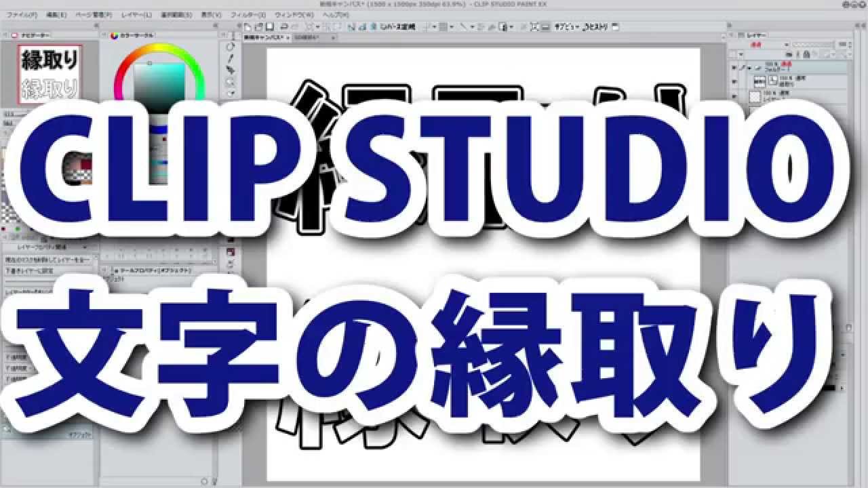Select the move/object tool in tool palette
868x488 pixels.
click(231, 69)
